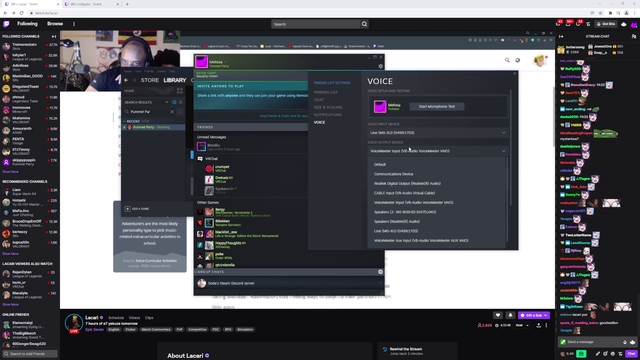This screenshot has width=640, height=360.
Task: Open the Voice Input Device dropdown
Action: pyautogui.click(x=438, y=133)
